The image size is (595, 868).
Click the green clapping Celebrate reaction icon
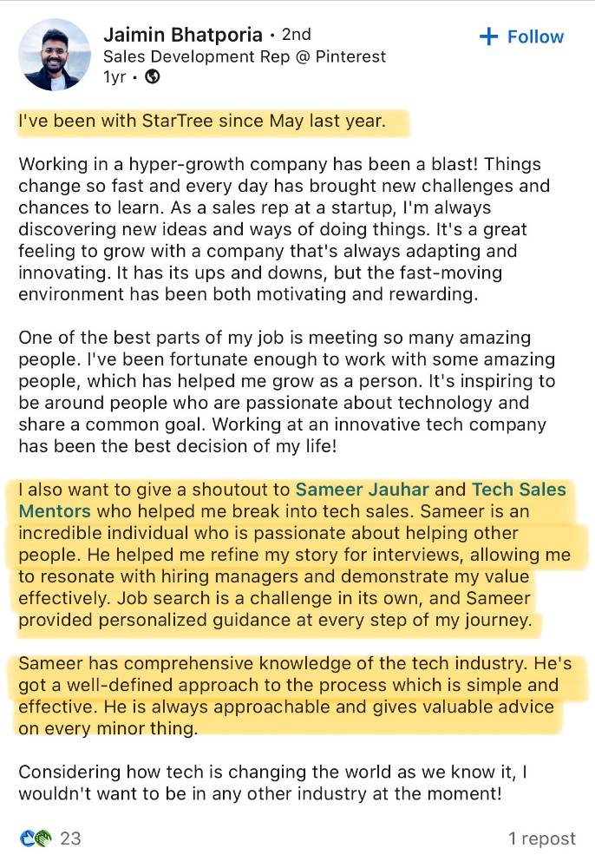(x=43, y=838)
